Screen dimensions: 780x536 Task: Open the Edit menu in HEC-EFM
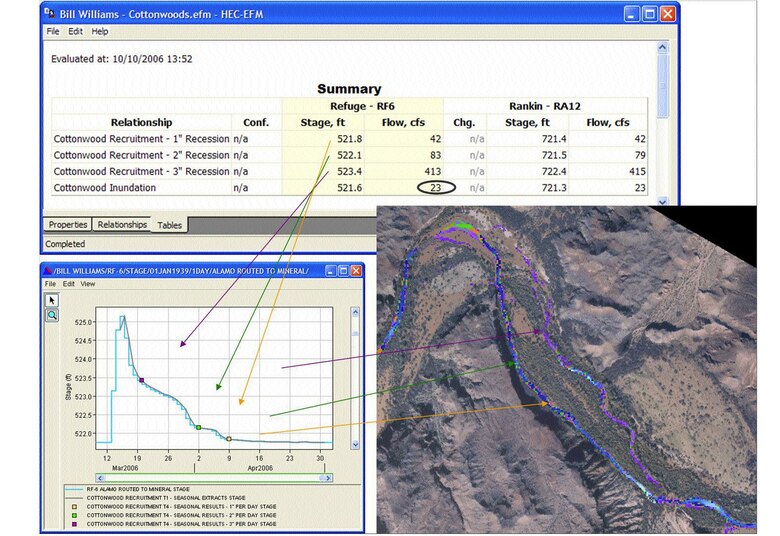75,31
